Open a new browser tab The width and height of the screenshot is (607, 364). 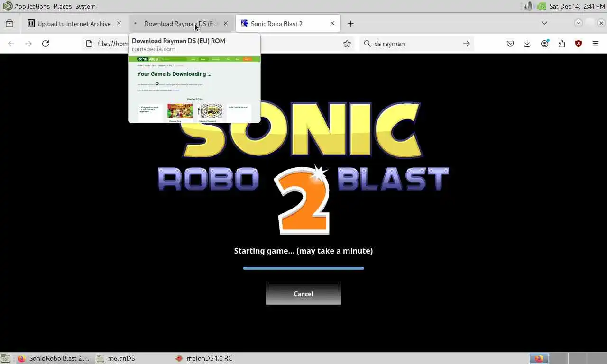tap(350, 24)
